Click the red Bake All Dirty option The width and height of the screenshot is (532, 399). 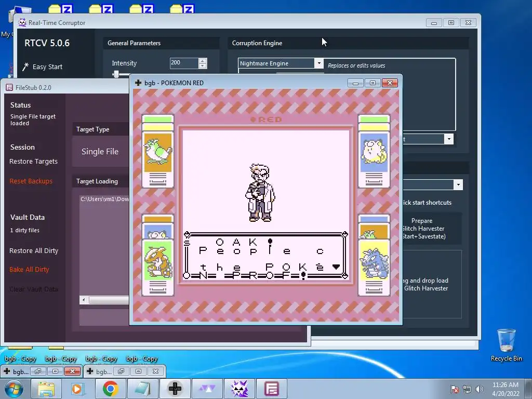tap(29, 270)
